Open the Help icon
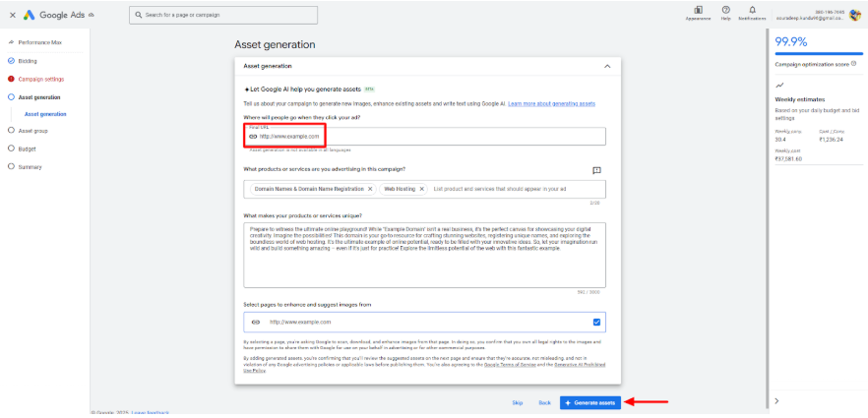 (x=725, y=10)
